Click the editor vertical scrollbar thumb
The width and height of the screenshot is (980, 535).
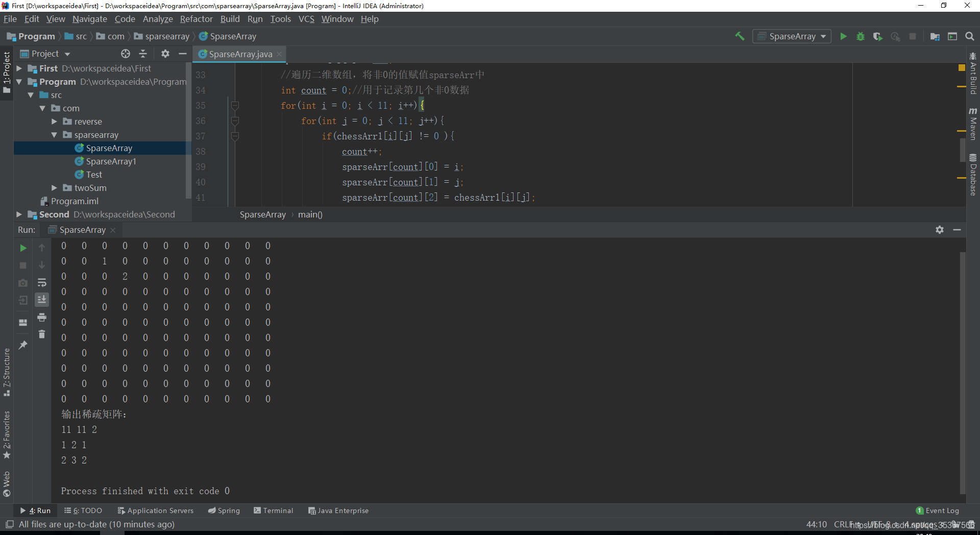click(x=962, y=150)
